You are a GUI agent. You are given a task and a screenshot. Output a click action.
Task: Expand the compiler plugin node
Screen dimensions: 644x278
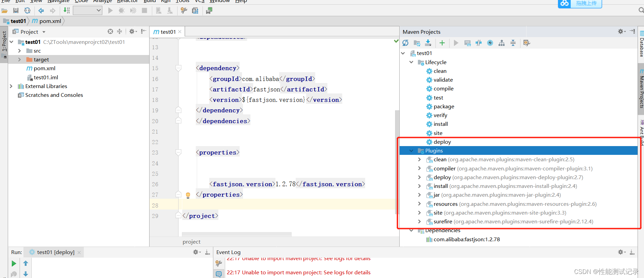420,168
